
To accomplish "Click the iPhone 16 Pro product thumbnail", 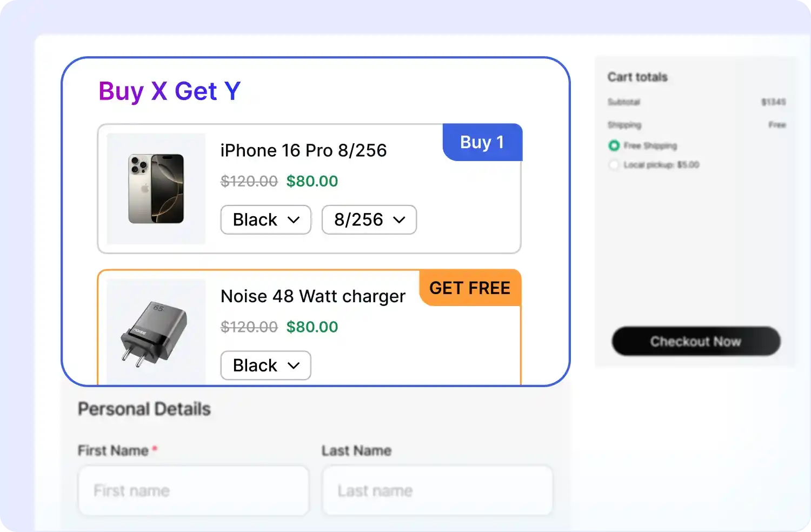I will tap(156, 188).
